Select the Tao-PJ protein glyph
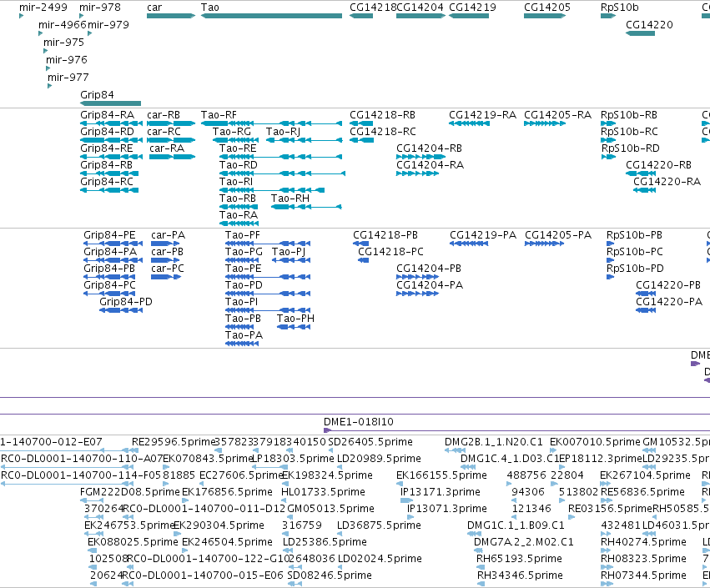 [291, 260]
